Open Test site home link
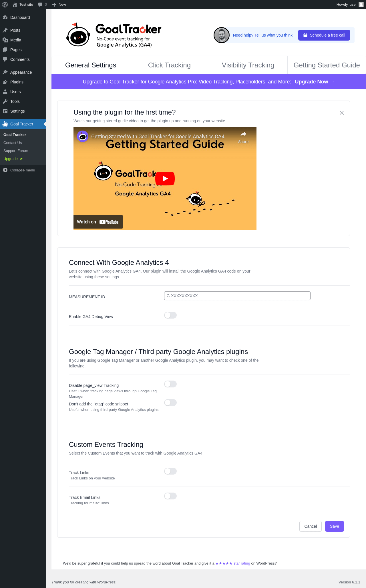 click(x=23, y=5)
